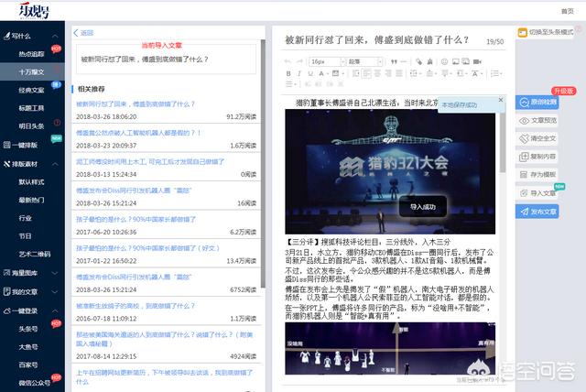Copy content with 复制内容
586x392 pixels.
pos(537,157)
